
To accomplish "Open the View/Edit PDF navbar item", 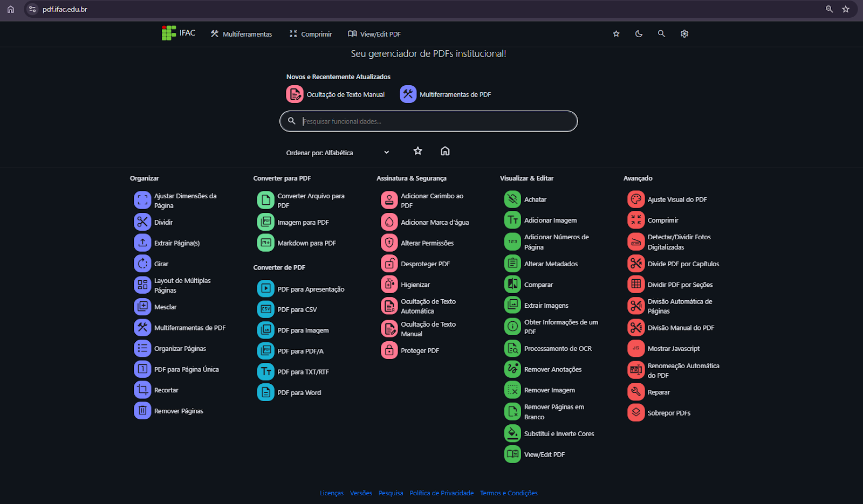I will pyautogui.click(x=374, y=34).
